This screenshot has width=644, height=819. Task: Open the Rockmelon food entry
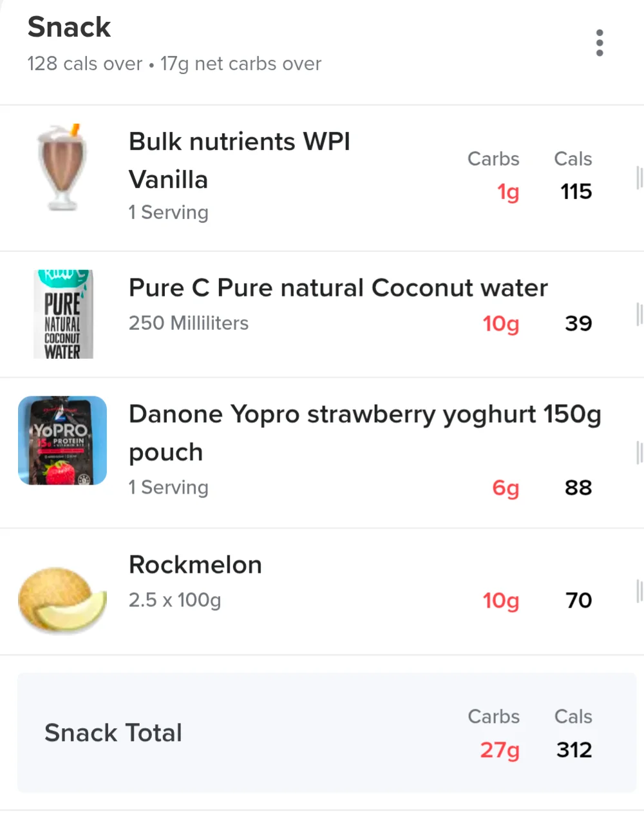click(322, 592)
